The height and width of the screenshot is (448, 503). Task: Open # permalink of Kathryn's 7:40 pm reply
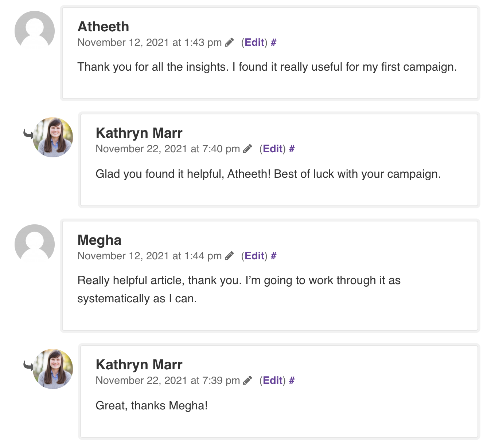[x=292, y=149]
